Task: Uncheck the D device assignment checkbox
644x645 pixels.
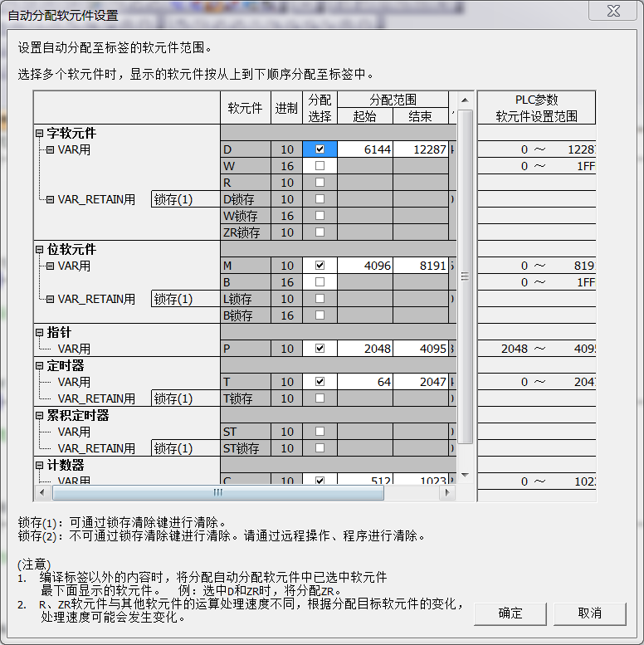Action: 320,149
